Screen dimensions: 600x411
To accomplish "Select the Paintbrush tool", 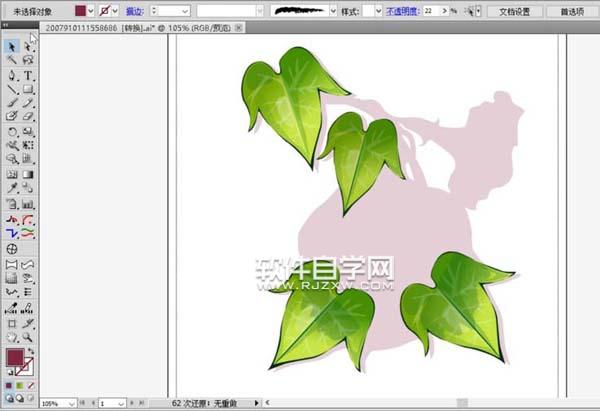I will [12, 103].
